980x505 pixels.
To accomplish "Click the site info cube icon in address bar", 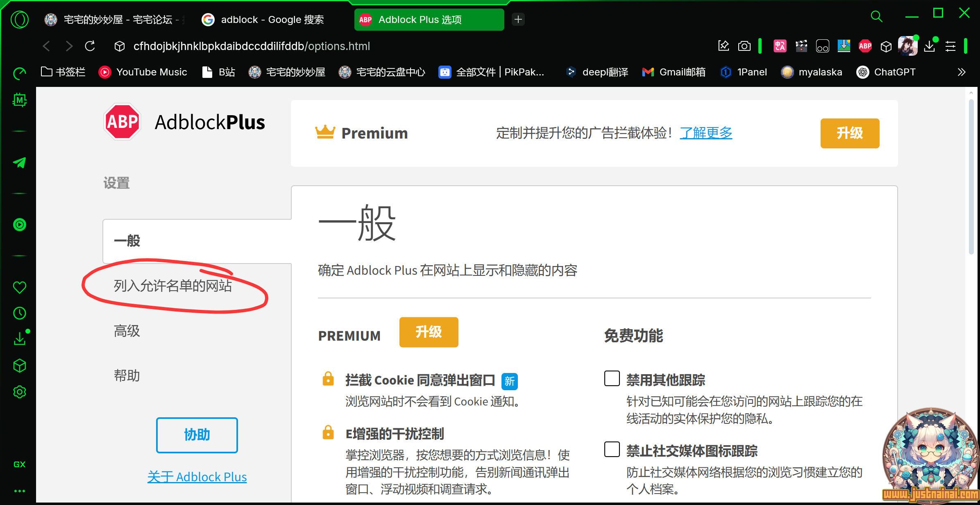I will pyautogui.click(x=120, y=46).
